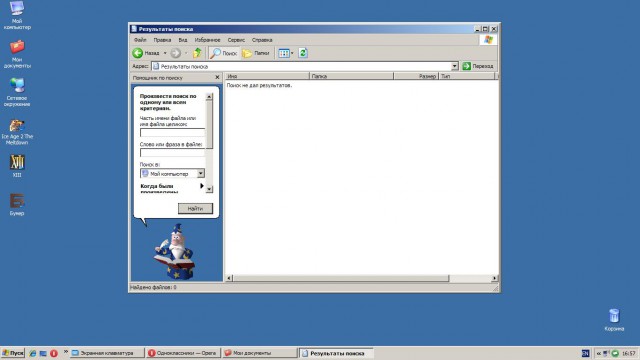Click the greyed-out forward arrow button
Viewport: 640px width, 360px height.
coord(176,53)
